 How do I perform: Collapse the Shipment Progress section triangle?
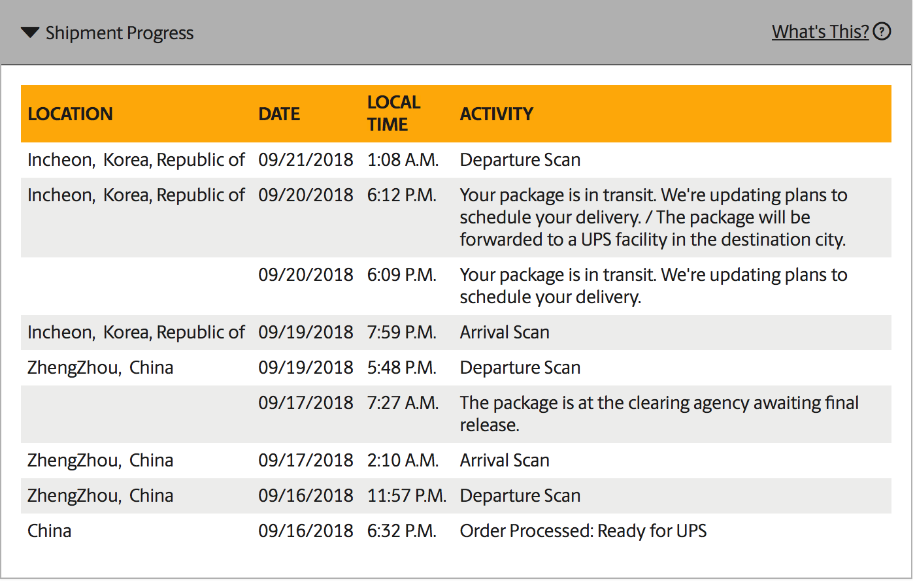pyautogui.click(x=30, y=33)
